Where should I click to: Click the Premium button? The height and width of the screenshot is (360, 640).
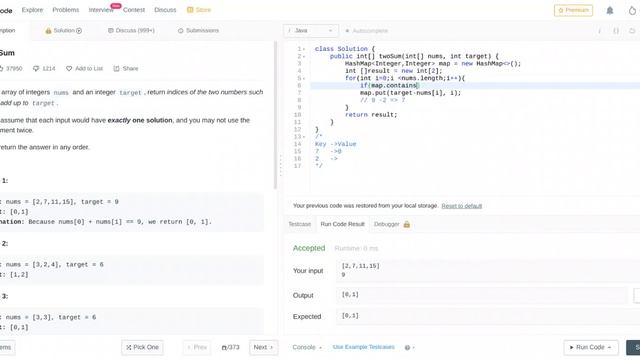573,10
